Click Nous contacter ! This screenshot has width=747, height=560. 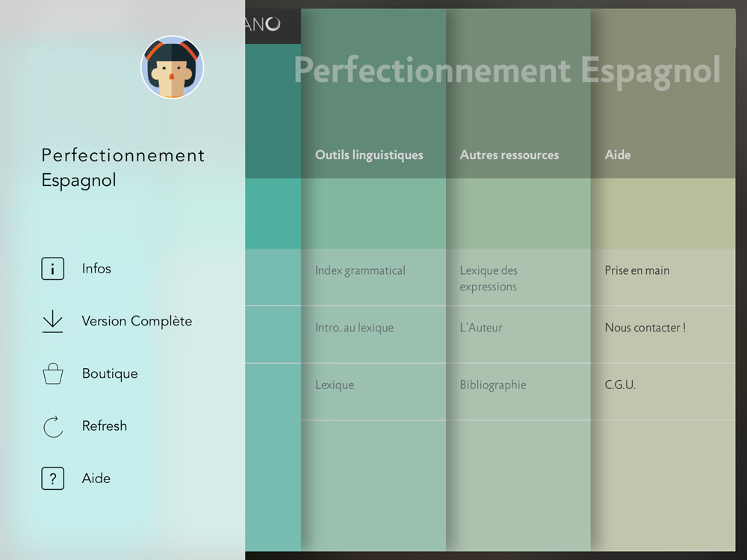coord(645,328)
